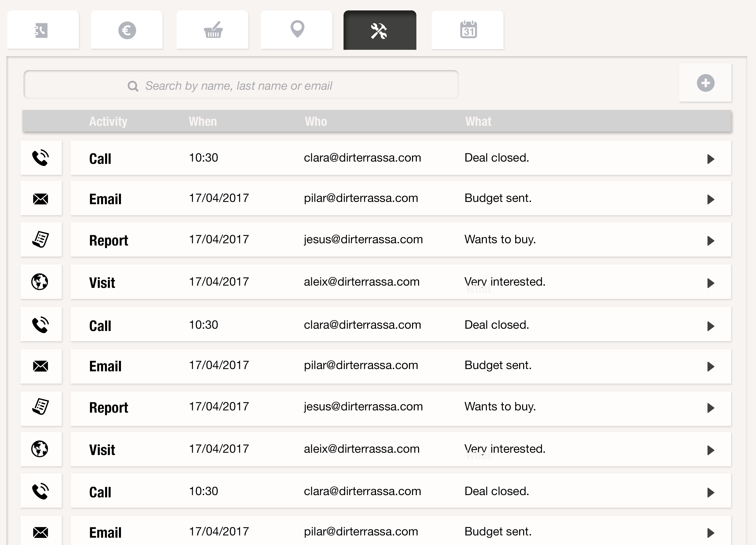The width and height of the screenshot is (756, 545).
Task: Click '10:30' time in third Call row
Action: (x=203, y=491)
